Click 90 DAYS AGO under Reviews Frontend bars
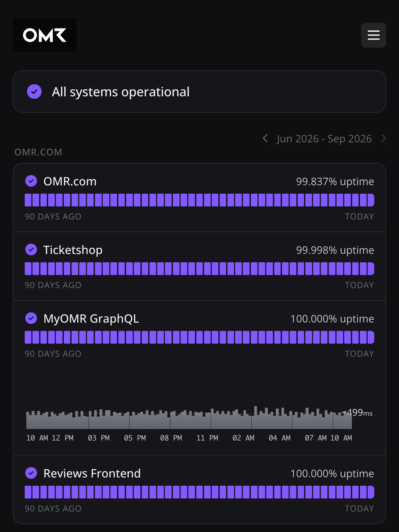Viewport: 399px width, 532px height. 53,509
